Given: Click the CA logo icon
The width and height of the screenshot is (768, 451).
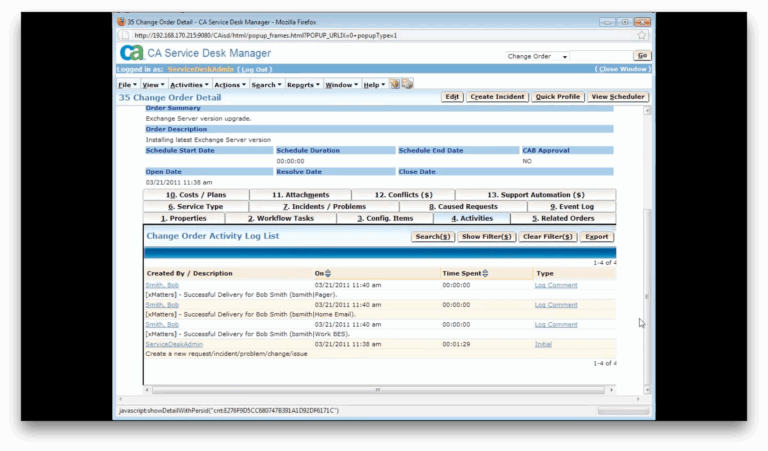Looking at the screenshot, I should click(x=131, y=54).
